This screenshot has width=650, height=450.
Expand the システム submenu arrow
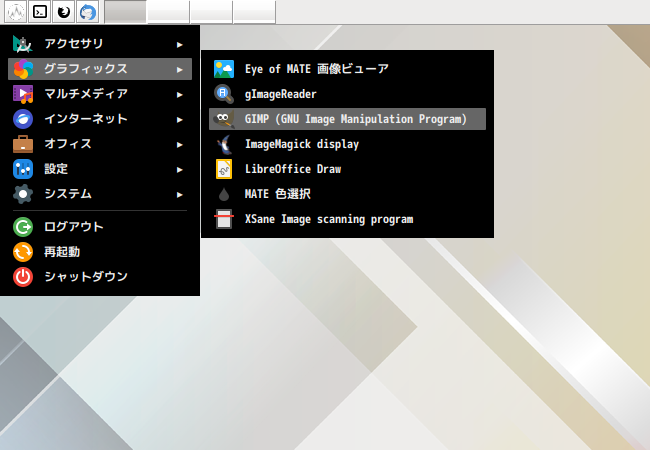pos(179,194)
